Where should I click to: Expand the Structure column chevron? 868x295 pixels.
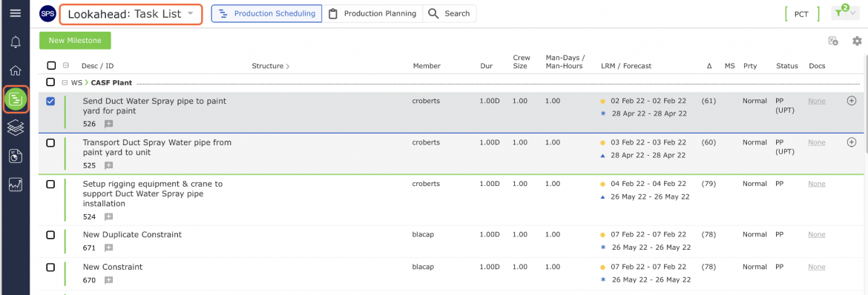pyautogui.click(x=287, y=67)
